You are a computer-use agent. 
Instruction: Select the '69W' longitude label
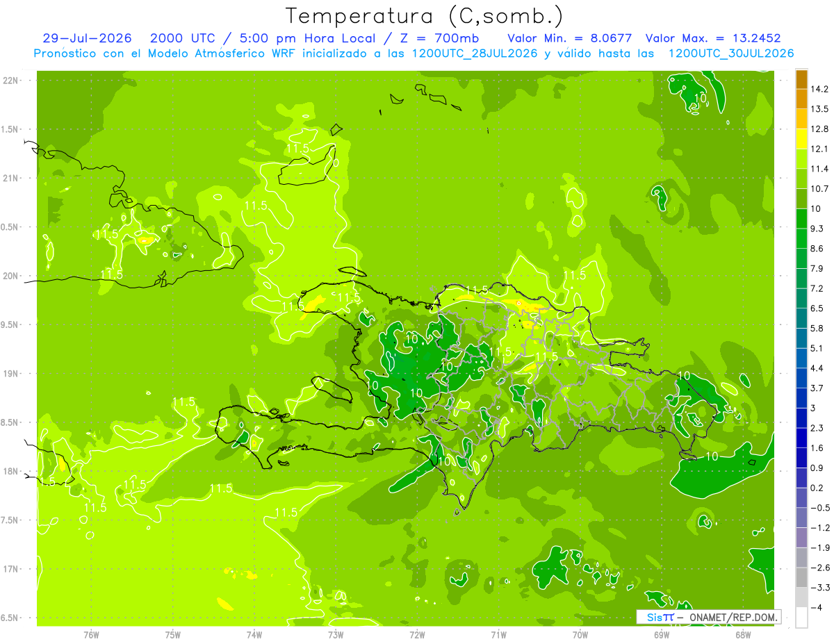pyautogui.click(x=662, y=634)
